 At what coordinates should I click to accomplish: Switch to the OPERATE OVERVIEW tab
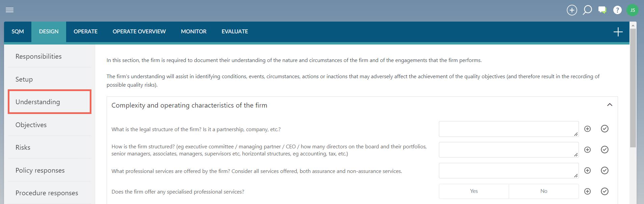[139, 32]
